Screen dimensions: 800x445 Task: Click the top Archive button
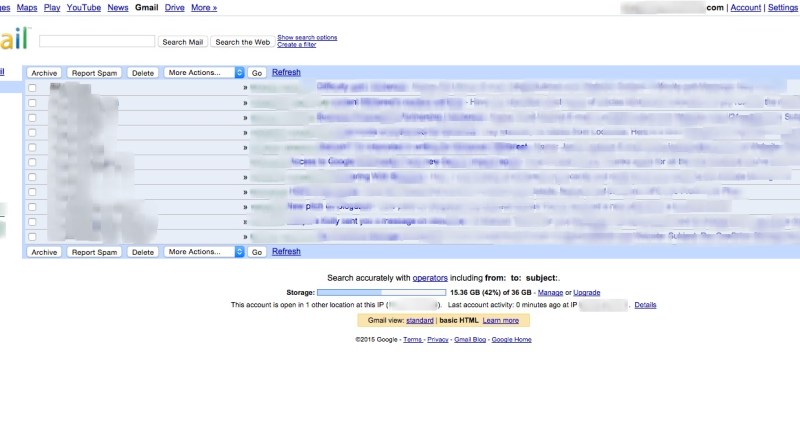(44, 73)
